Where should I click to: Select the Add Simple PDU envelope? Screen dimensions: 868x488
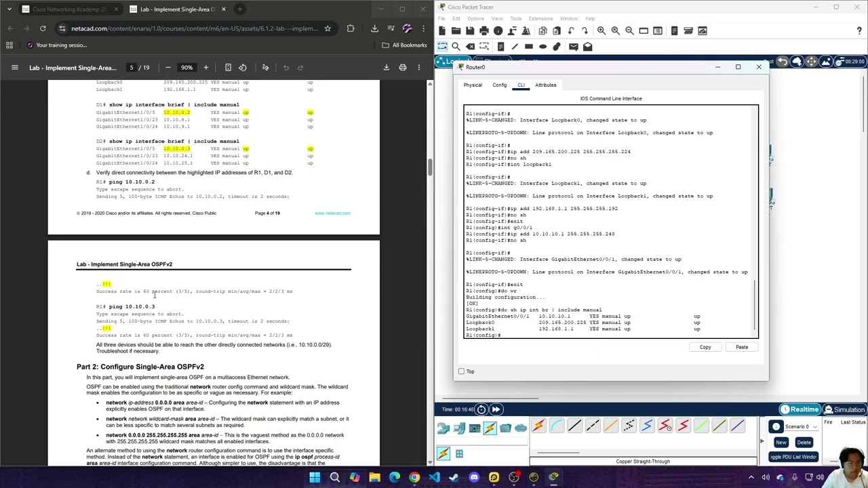574,47
